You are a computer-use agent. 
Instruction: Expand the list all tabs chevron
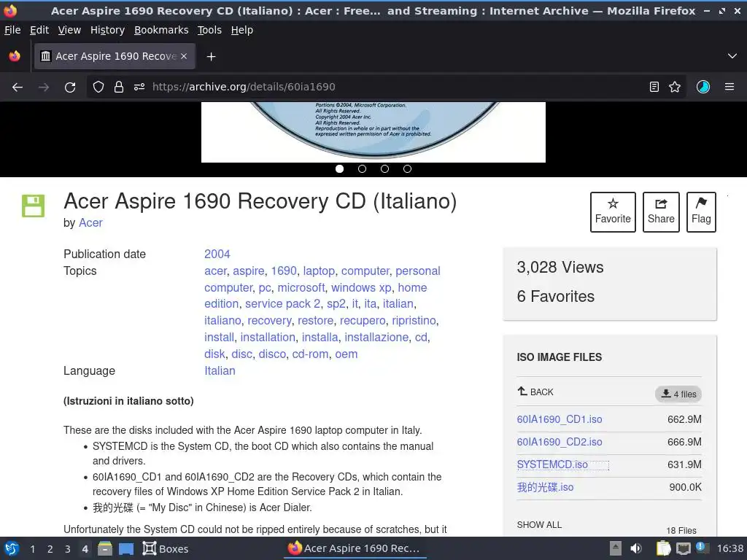732,56
